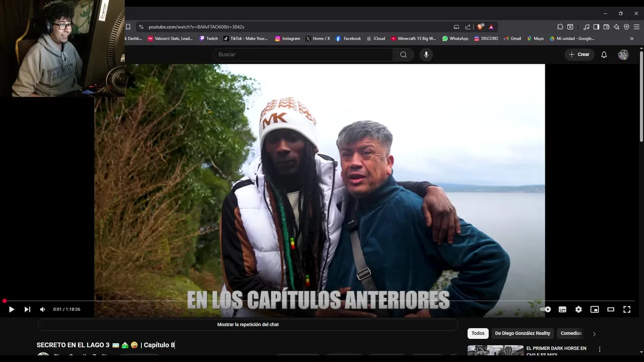This screenshot has height=362, width=644.
Task: Open YouTube notifications bell
Action: (x=604, y=54)
